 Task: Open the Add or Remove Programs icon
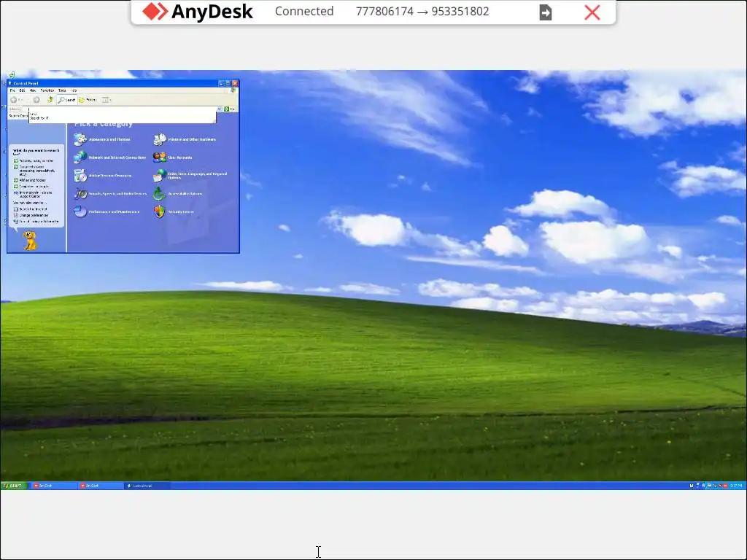coord(80,175)
